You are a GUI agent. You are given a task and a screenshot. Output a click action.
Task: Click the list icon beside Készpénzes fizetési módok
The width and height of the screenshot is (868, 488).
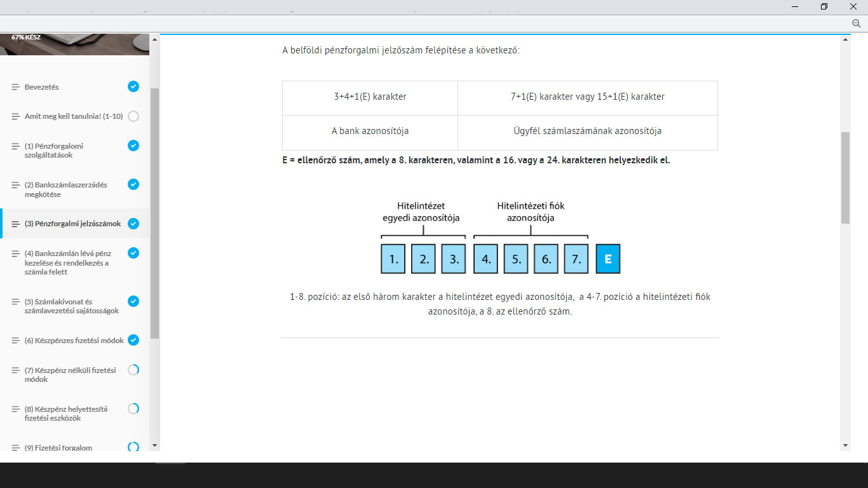[16, 341]
